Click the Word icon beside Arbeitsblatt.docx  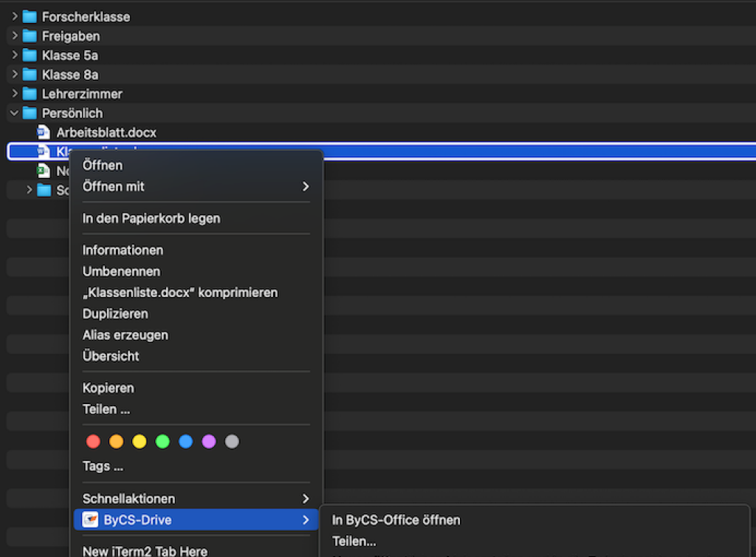43,131
